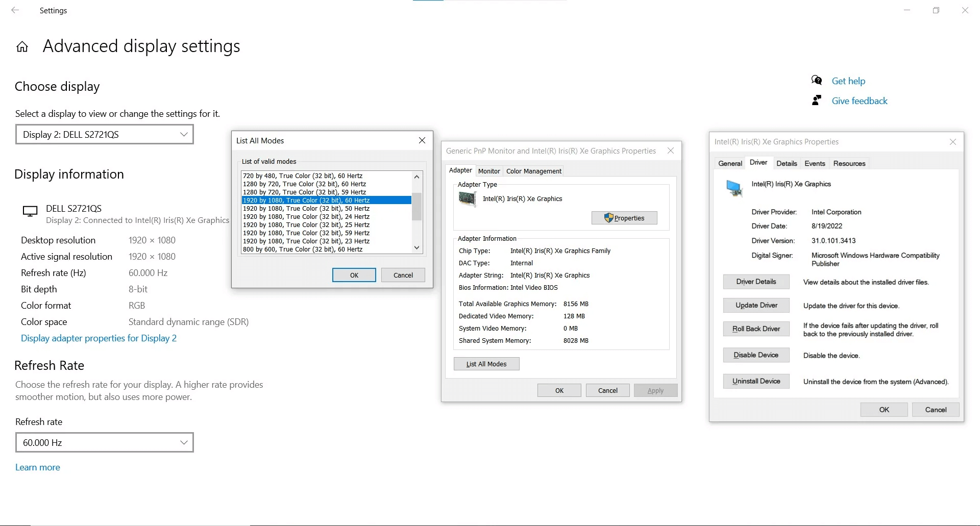The width and height of the screenshot is (980, 526).
Task: Switch to the Events tab
Action: [815, 163]
